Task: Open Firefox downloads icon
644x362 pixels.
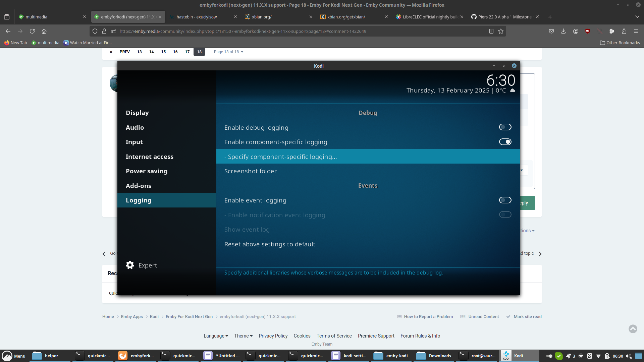Action: [x=563, y=31]
